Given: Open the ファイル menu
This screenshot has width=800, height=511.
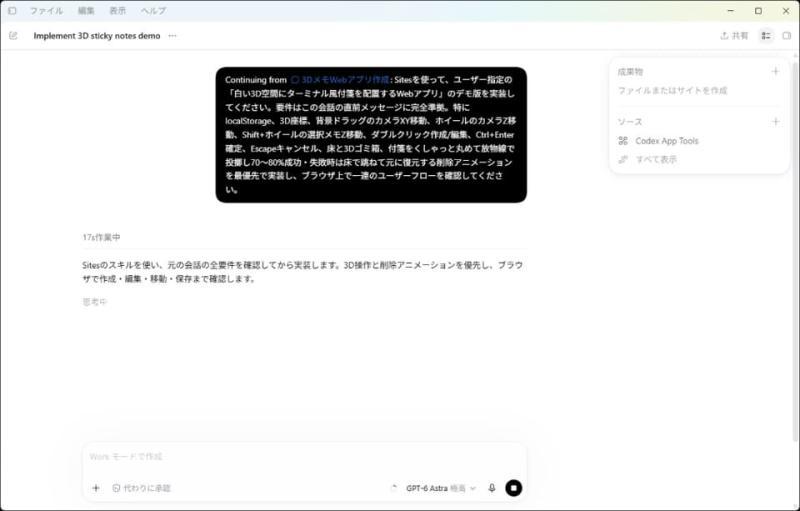Looking at the screenshot, I should point(46,11).
